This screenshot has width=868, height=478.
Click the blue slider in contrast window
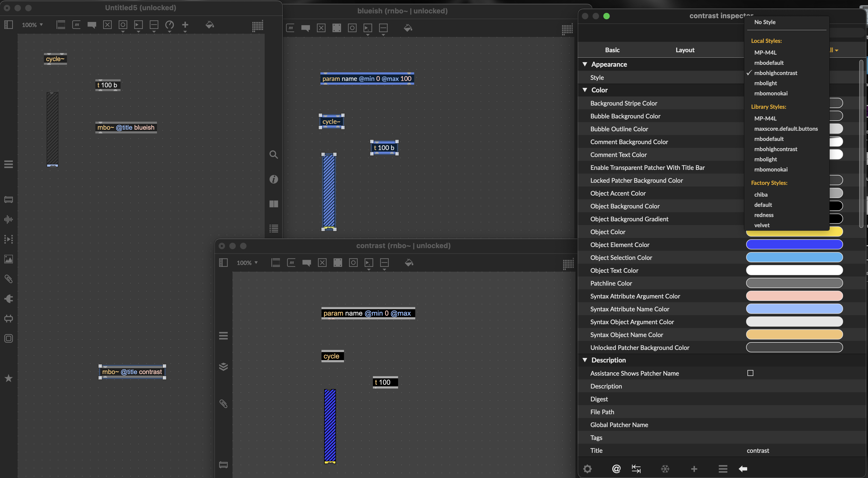[x=330, y=427]
